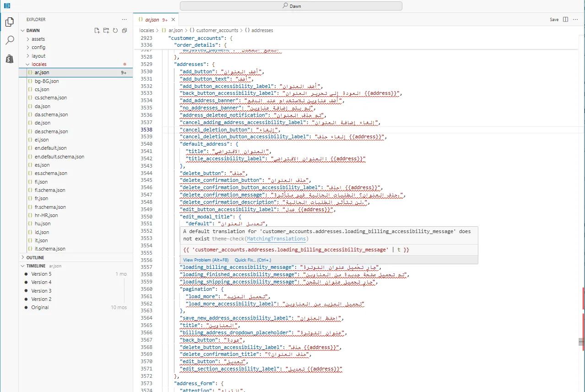Screen dimensions: 585x392
Task: Open the Explorer panel more actions menu
Action: [124, 20]
